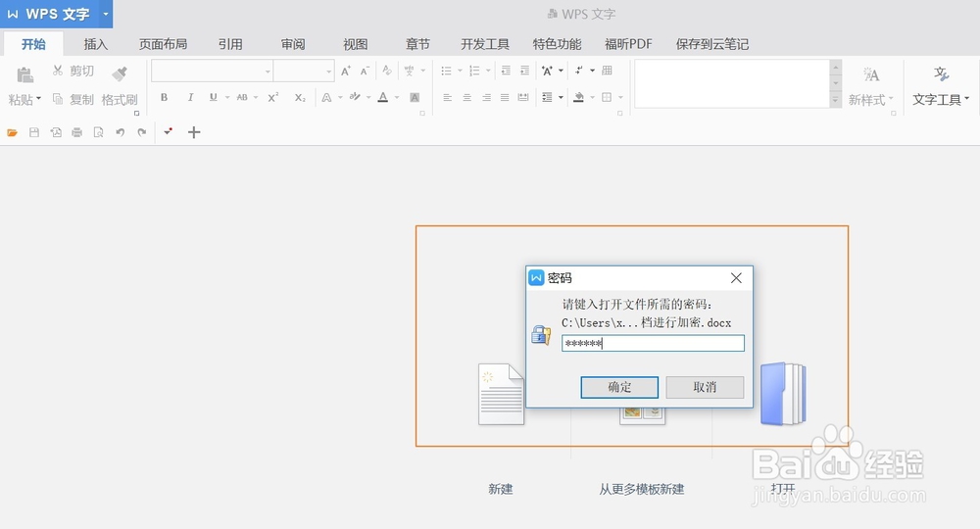
Task: Click the increase indent icon
Action: coord(525,71)
